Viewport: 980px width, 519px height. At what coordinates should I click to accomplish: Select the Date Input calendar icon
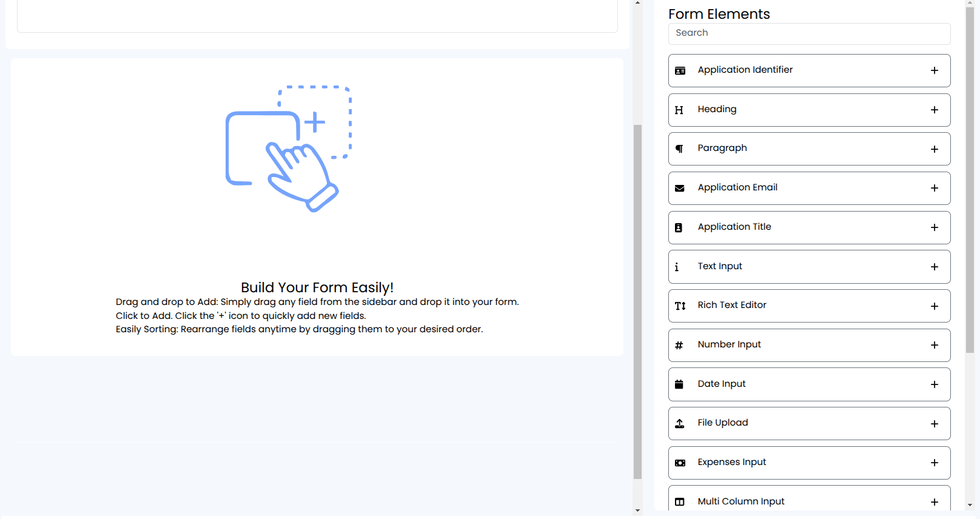679,384
